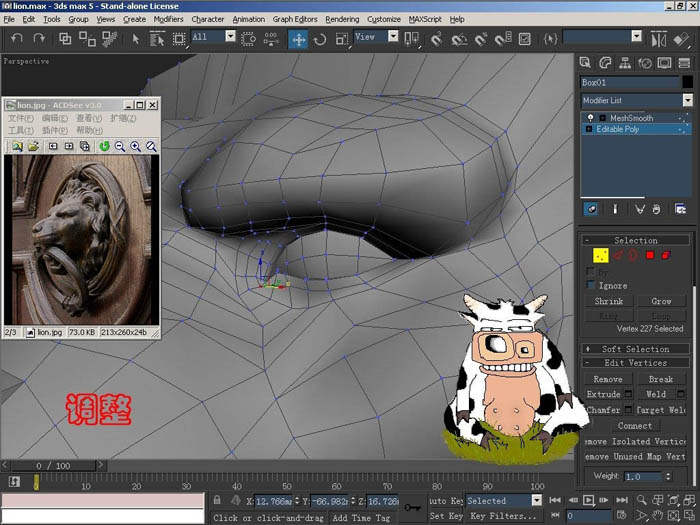Toggle Set Key animation mode
Screen dimensions: 700x525
(x=446, y=516)
